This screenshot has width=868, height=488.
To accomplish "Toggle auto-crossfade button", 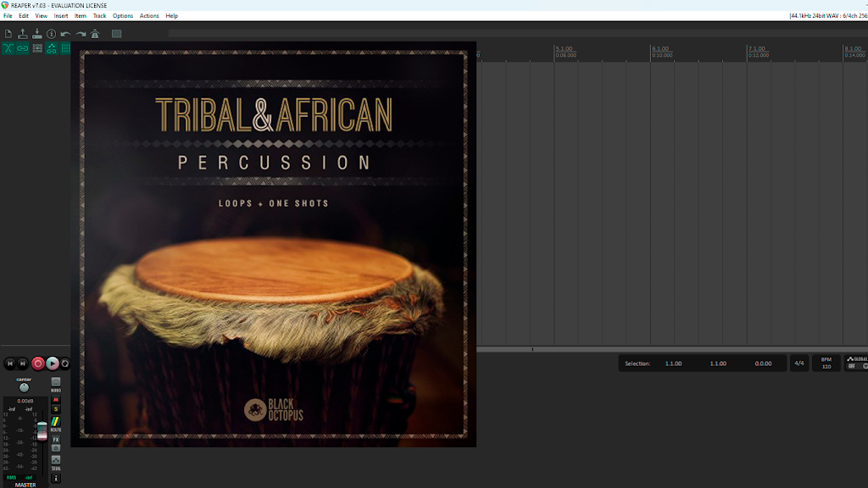I will (x=8, y=48).
